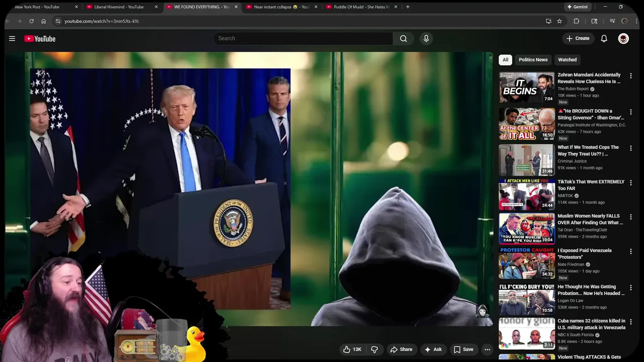Dislike the current video
The height and width of the screenshot is (362, 644).
click(x=374, y=349)
